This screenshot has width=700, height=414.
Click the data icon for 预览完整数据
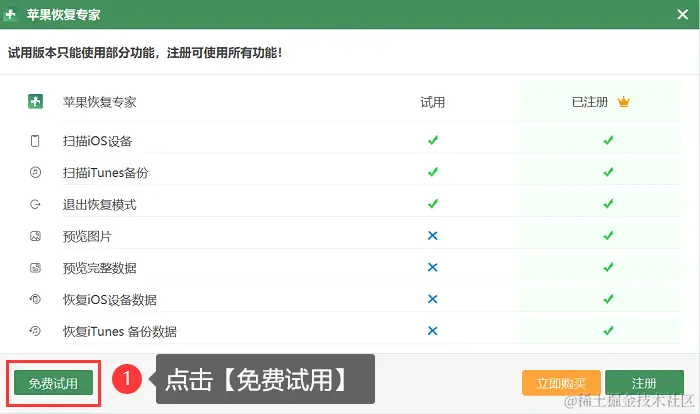[x=35, y=268]
